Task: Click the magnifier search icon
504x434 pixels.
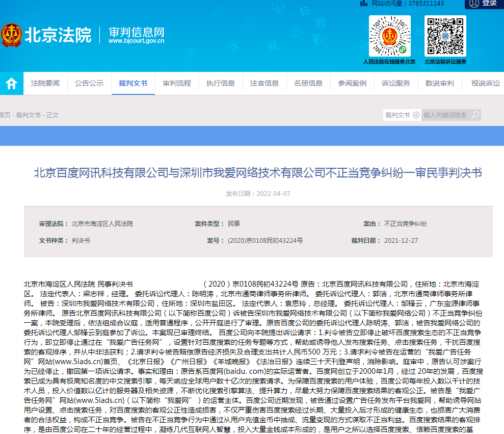Action: [475, 115]
